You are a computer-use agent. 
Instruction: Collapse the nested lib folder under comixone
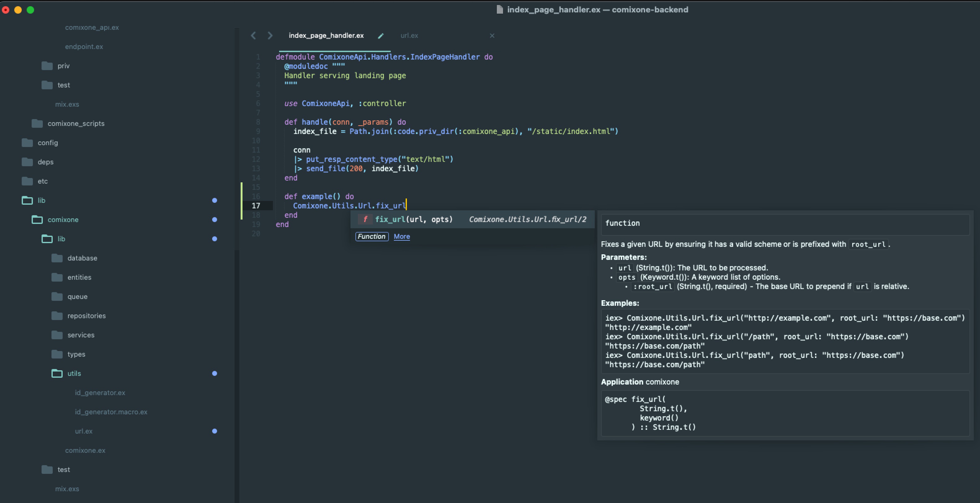coord(47,238)
